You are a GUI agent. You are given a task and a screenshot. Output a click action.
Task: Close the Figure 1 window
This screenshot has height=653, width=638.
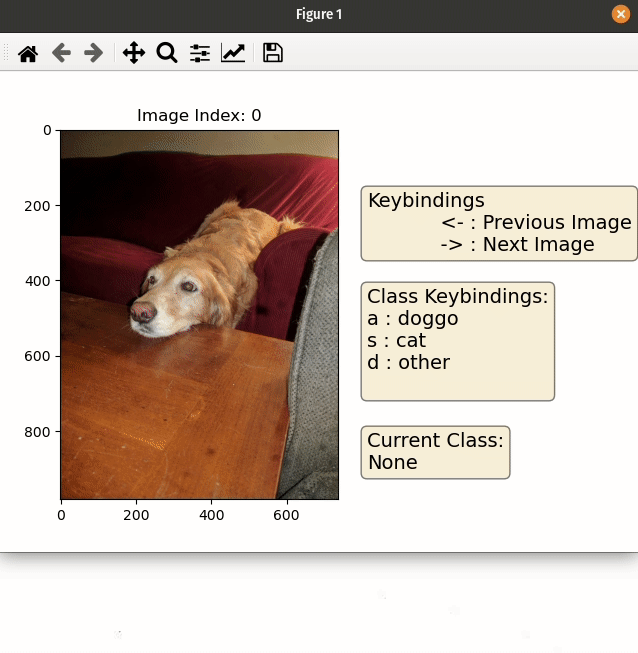[x=621, y=14]
